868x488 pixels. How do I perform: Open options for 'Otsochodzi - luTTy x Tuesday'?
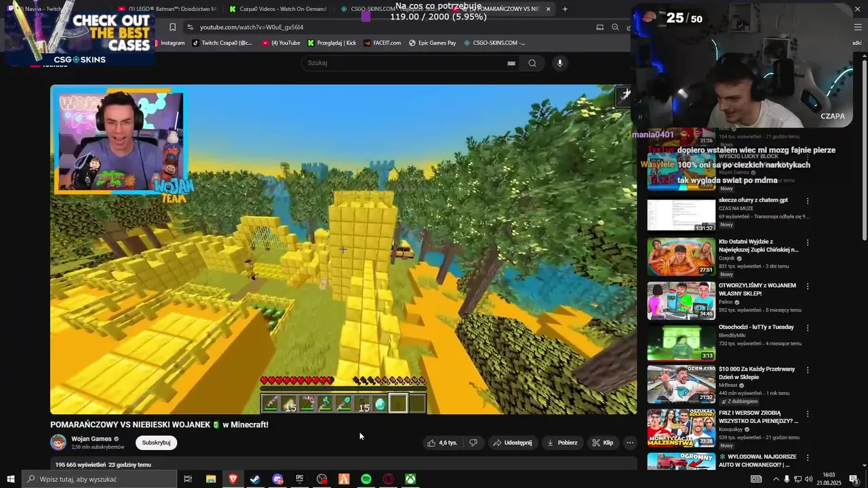(808, 327)
